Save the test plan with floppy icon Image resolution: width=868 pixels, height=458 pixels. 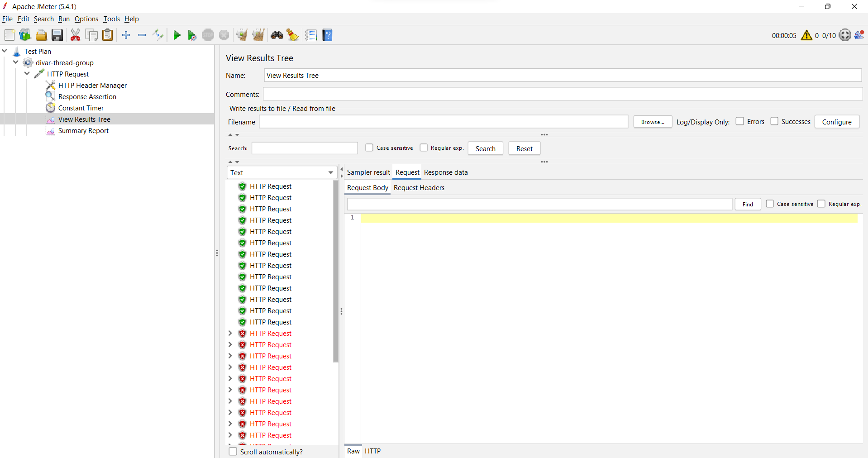coord(57,35)
